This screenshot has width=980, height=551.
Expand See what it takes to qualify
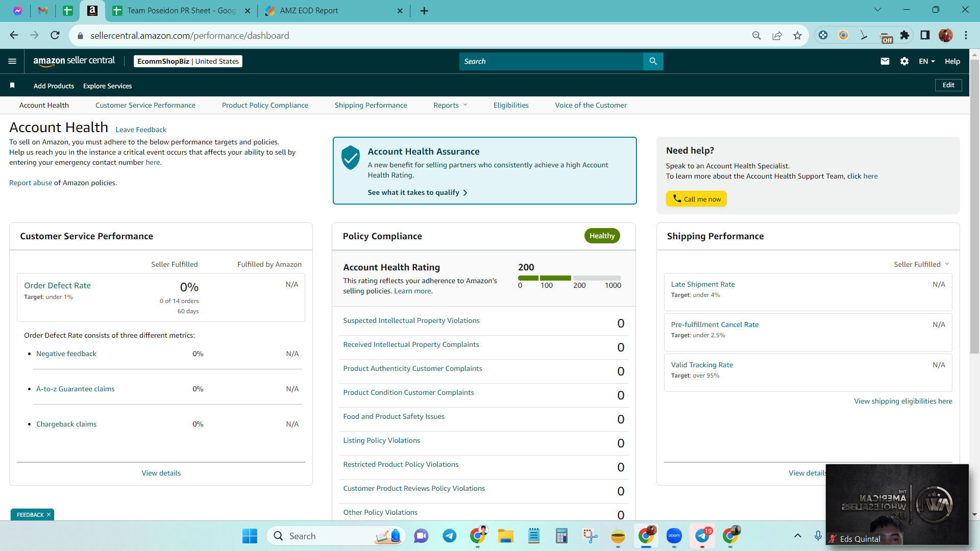(x=418, y=192)
